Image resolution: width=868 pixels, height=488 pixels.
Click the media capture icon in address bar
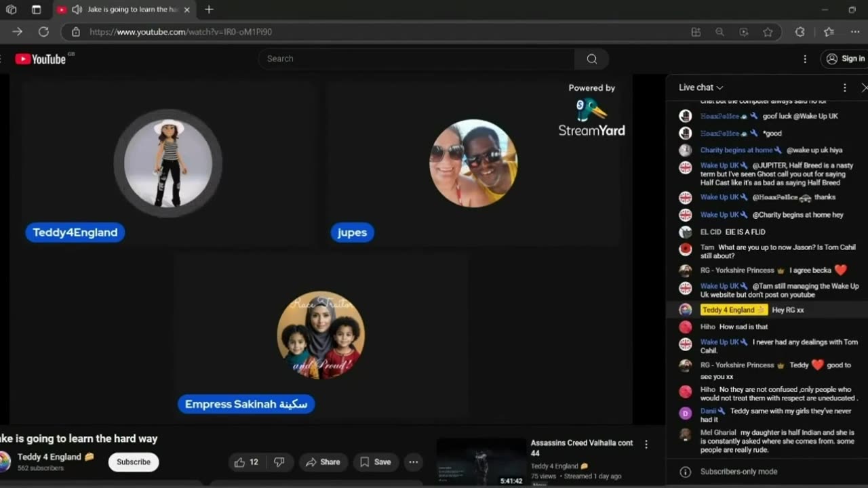(x=744, y=32)
